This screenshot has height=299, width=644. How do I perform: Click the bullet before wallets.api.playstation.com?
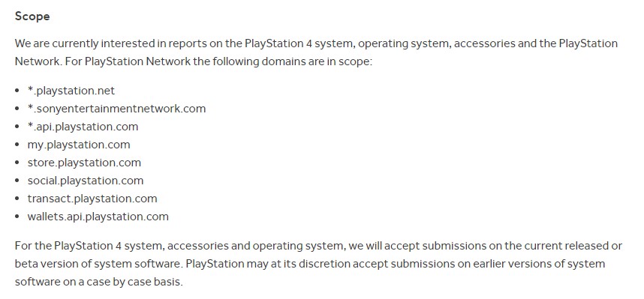[x=17, y=217]
